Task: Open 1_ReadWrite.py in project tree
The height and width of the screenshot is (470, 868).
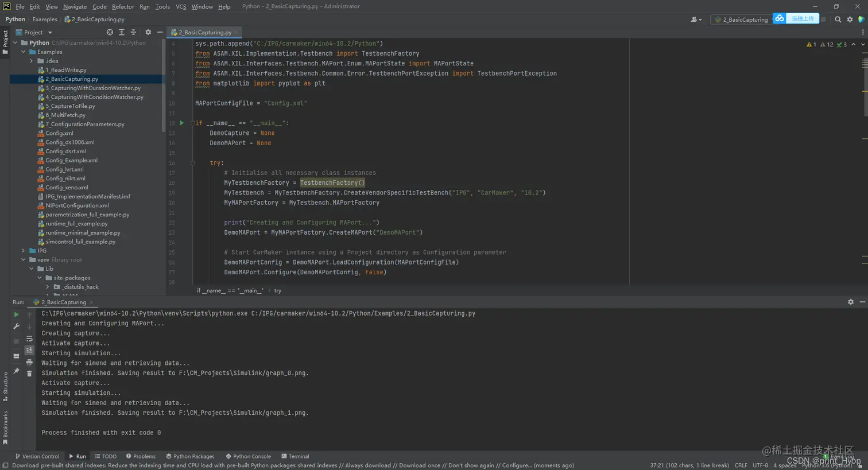Action: tap(65, 70)
